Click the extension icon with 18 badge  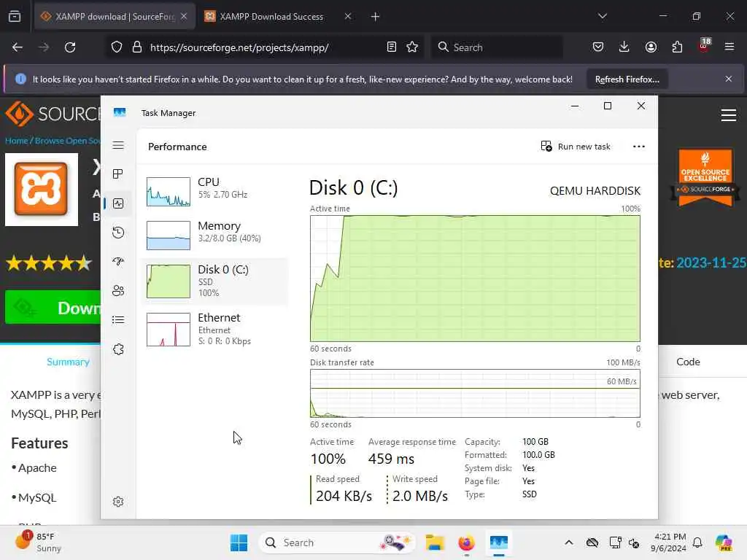tap(704, 46)
